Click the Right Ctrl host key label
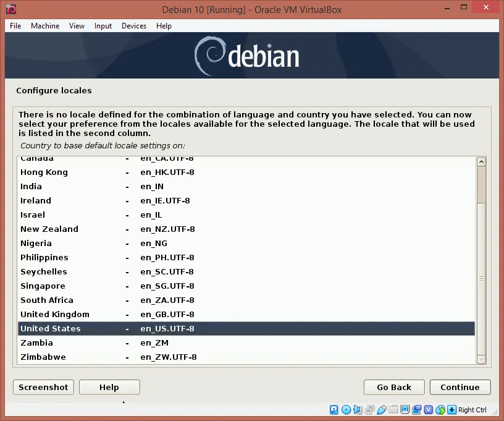Viewport: 504px width, 421px height. 472,410
